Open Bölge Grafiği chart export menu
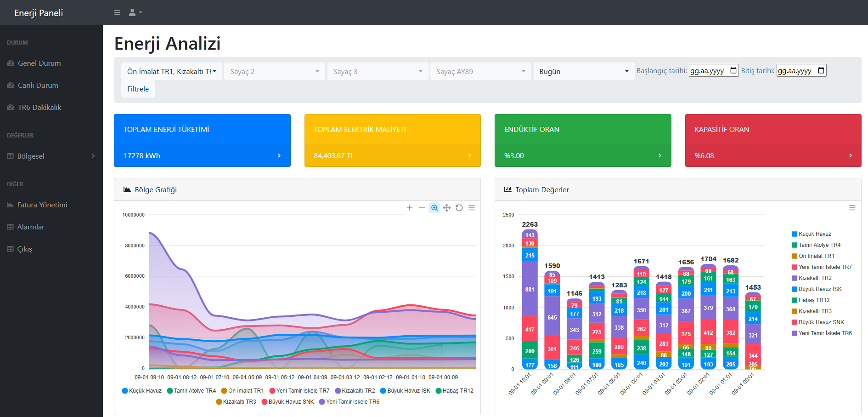 coord(472,208)
